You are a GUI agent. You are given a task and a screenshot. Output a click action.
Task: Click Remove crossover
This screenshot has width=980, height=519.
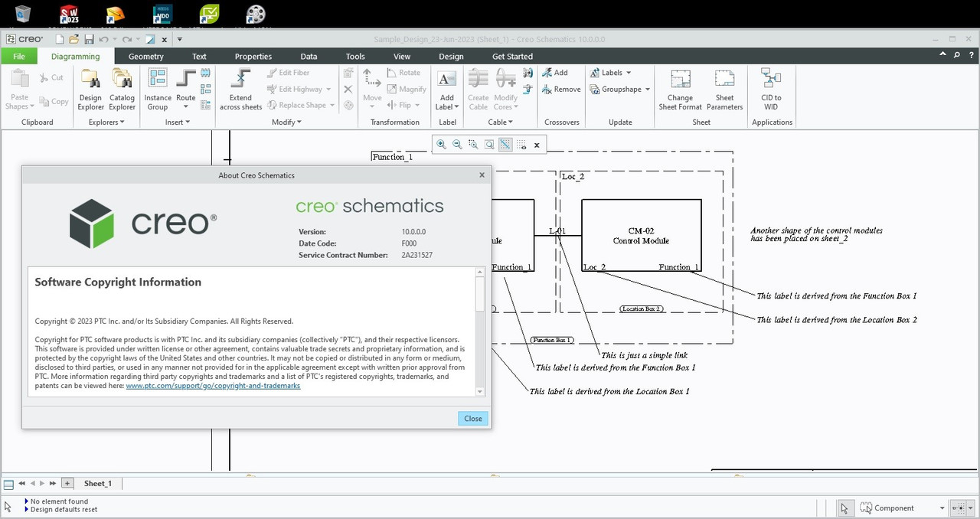[561, 89]
